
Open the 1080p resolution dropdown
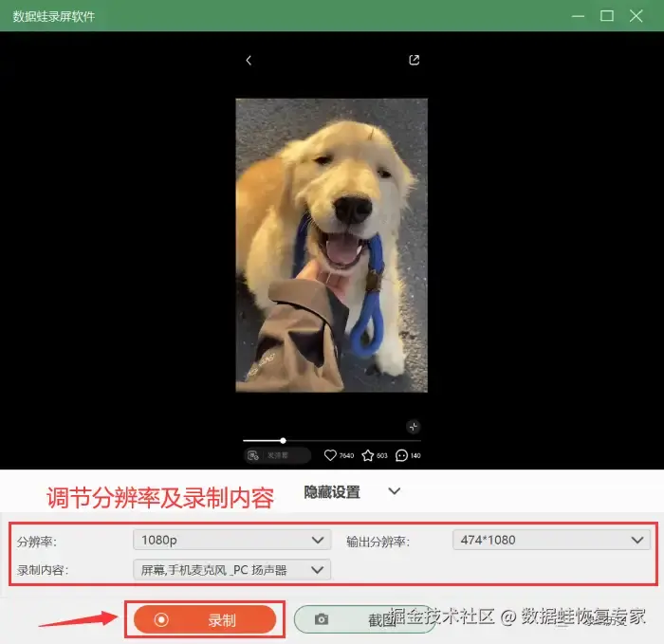231,540
